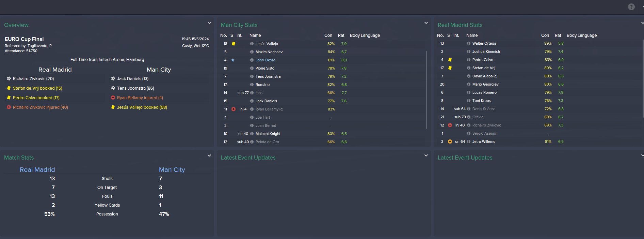Viewport: 644px width, 239px height.
Task: Open info icon beside Jesús Vallejo
Action: point(252,44)
